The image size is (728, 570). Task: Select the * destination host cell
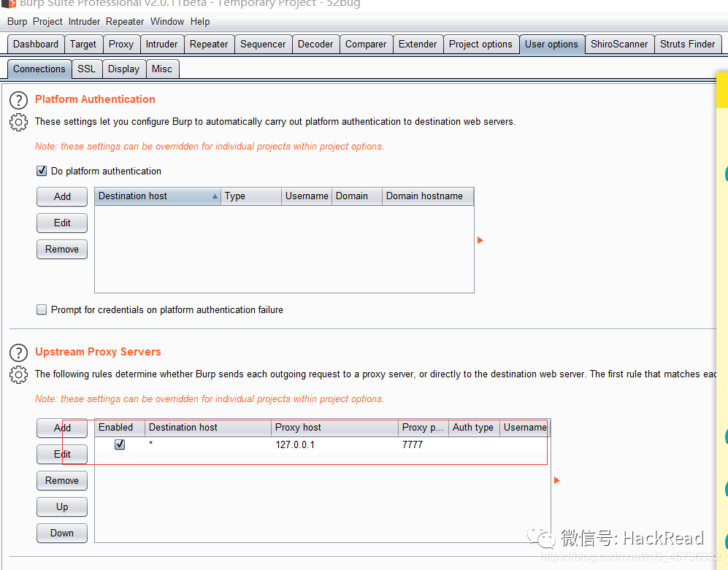208,444
